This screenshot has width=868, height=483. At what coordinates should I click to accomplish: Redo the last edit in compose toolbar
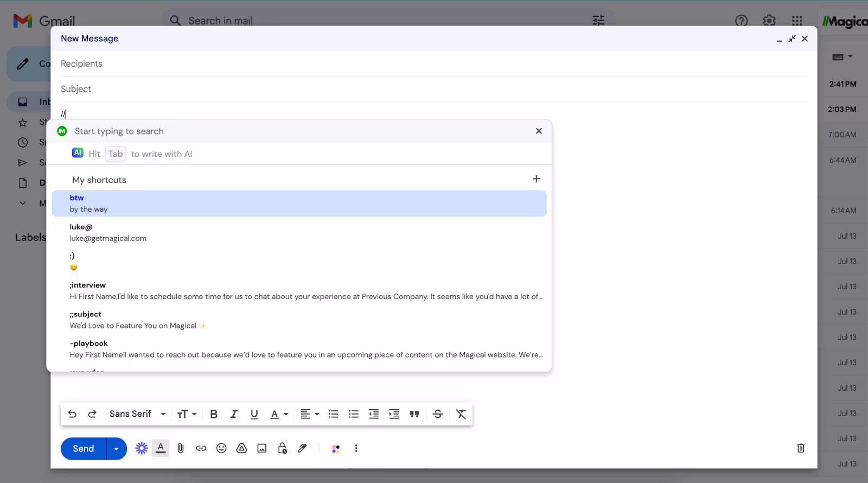click(92, 414)
